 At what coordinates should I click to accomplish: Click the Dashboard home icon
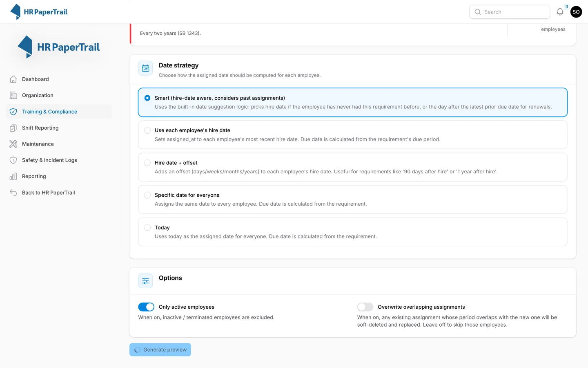pyautogui.click(x=13, y=79)
